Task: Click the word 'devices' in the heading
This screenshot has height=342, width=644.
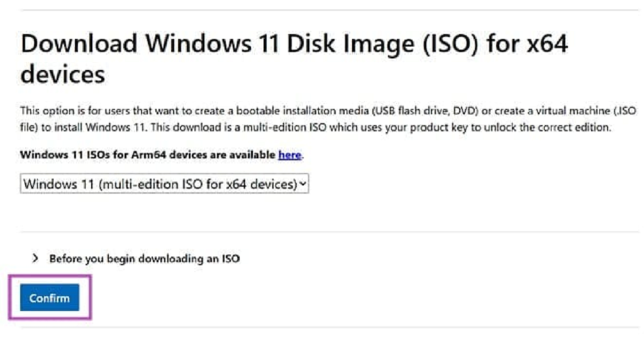Action: pyautogui.click(x=62, y=75)
